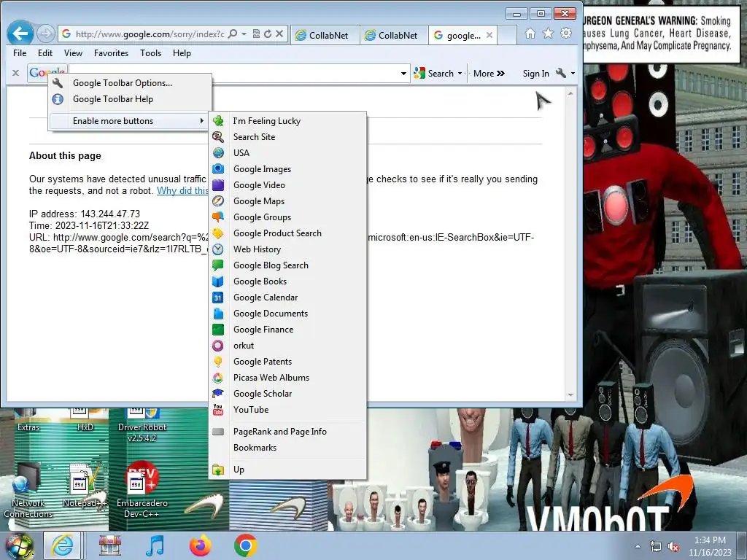Go back with the browser back arrow

[20, 34]
